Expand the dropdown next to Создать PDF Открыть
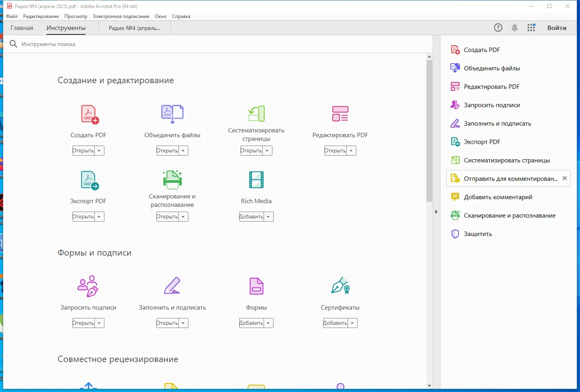Screen dimensions: 580x392 (x=99, y=150)
